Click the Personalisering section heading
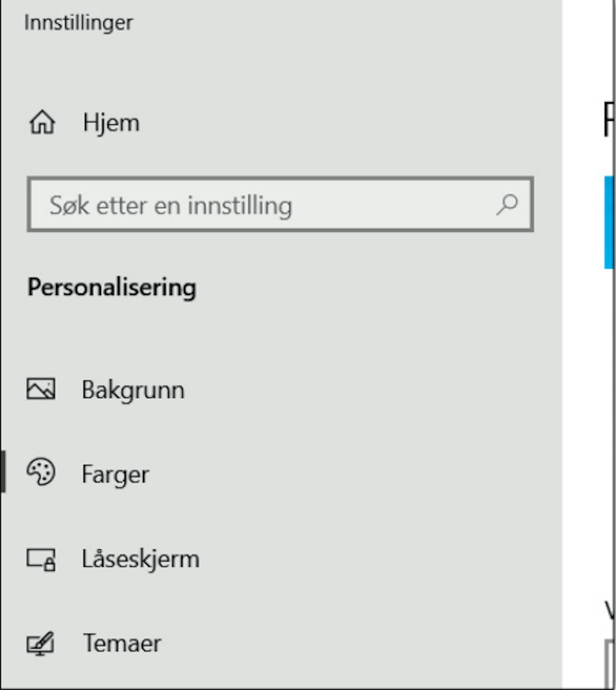The image size is (616, 690). pos(112,287)
